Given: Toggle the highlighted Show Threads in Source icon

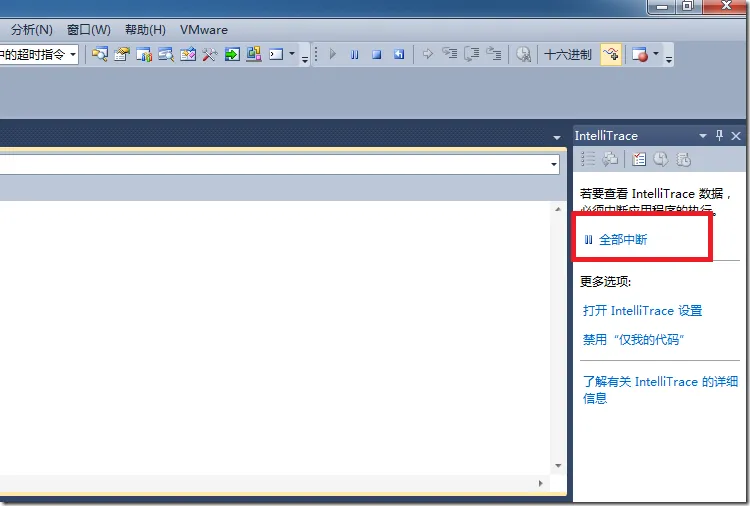Looking at the screenshot, I should pyautogui.click(x=611, y=55).
